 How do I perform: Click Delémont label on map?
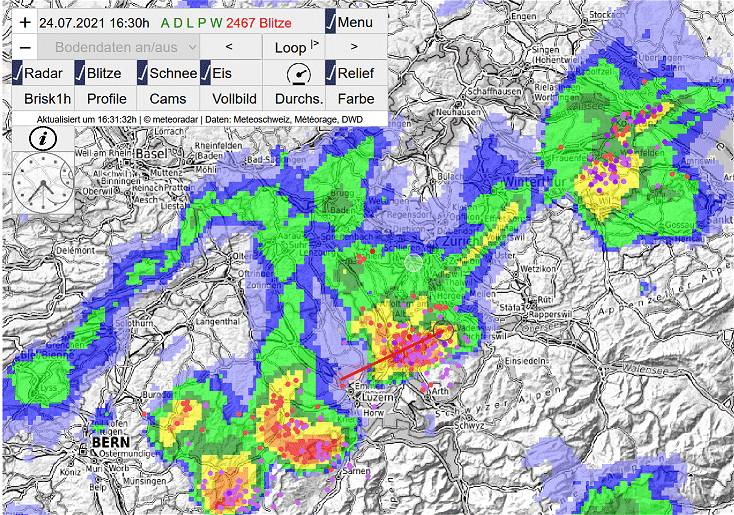75,250
